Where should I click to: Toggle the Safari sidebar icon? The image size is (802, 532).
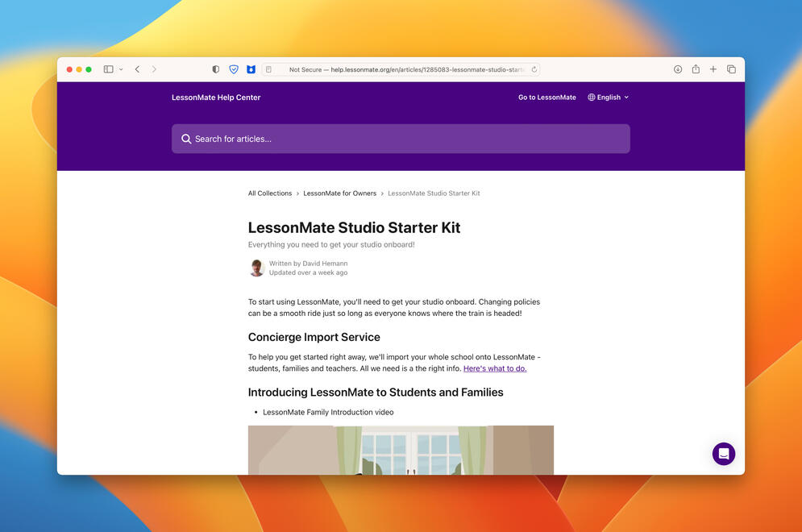pos(109,69)
